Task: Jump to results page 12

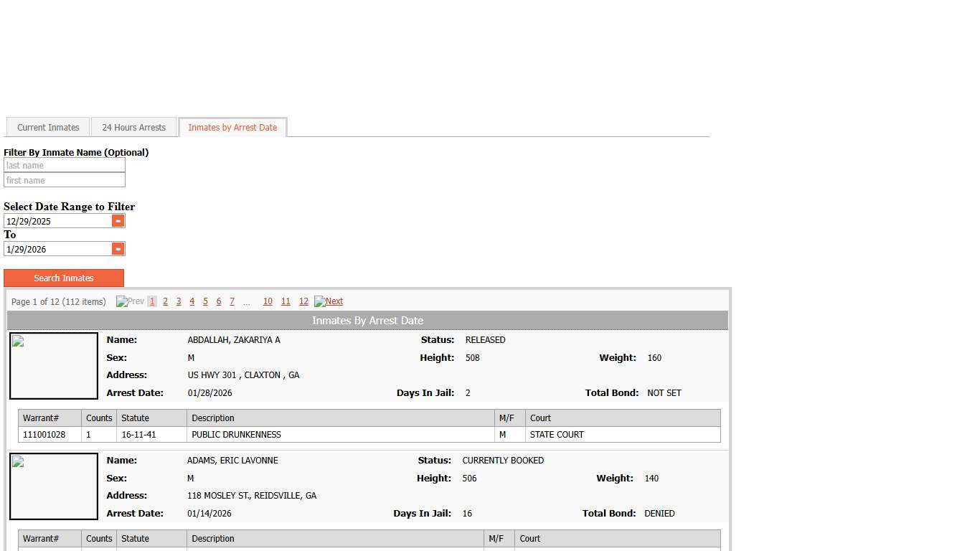Action: [x=303, y=301]
